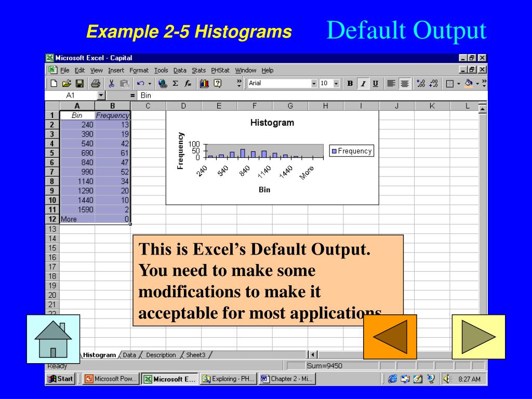Click the Cut scissors icon
Image resolution: width=532 pixels, height=399 pixels.
click(x=111, y=83)
